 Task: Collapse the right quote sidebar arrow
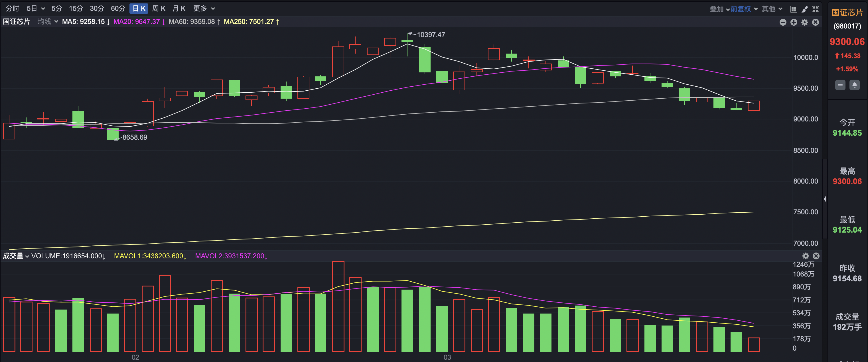point(825,199)
